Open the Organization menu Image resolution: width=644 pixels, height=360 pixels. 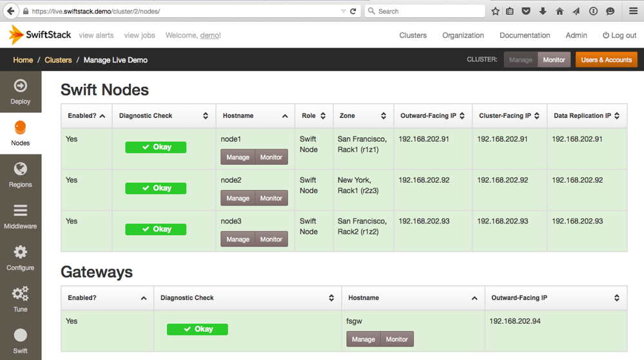(x=463, y=35)
